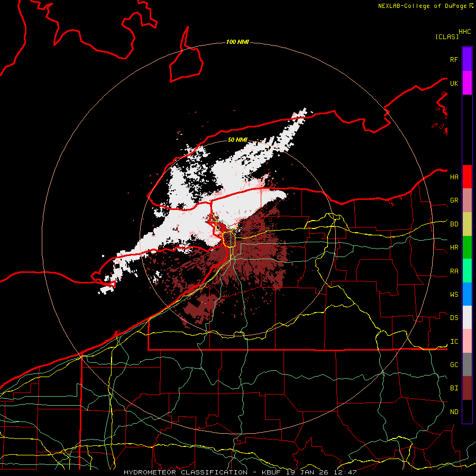Click the [CLAS] legend header
Screen dimensions: 476x476
click(x=447, y=36)
